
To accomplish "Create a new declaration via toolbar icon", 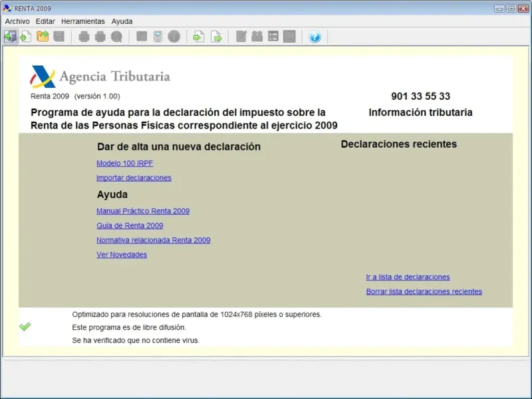I will tap(26, 37).
